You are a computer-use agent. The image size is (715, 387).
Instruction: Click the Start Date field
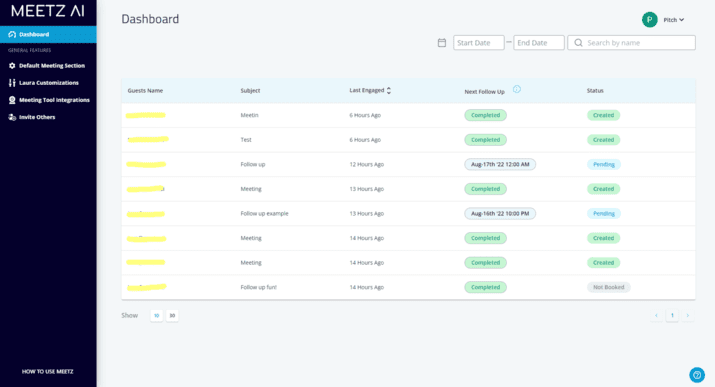click(479, 43)
